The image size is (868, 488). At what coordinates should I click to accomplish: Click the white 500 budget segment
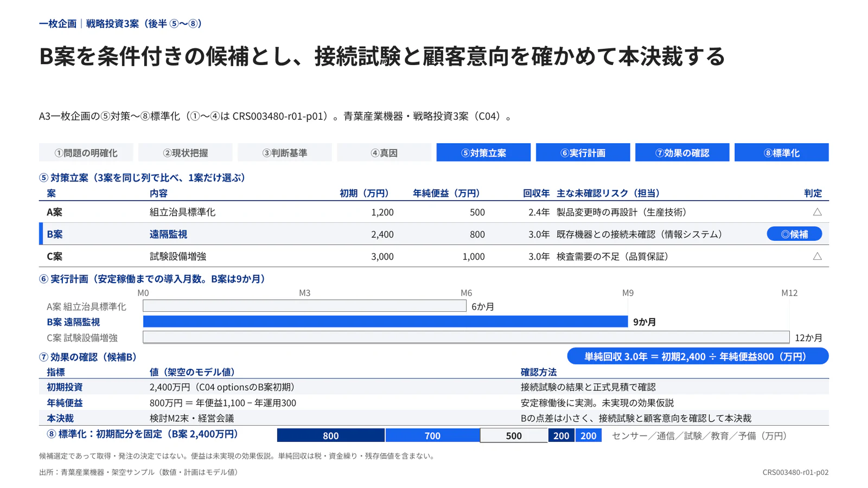pos(514,435)
